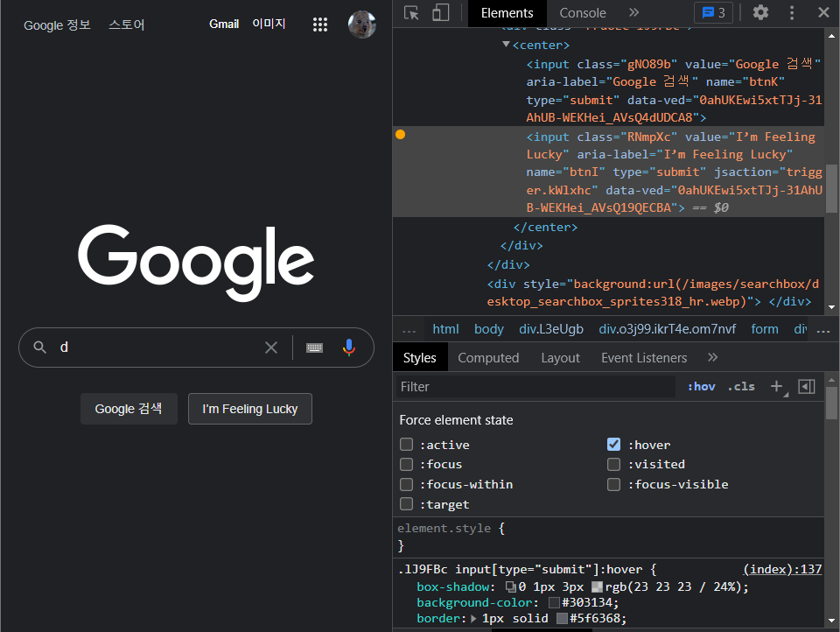
Task: Open the on-screen keyboard input tool
Action: coord(314,348)
